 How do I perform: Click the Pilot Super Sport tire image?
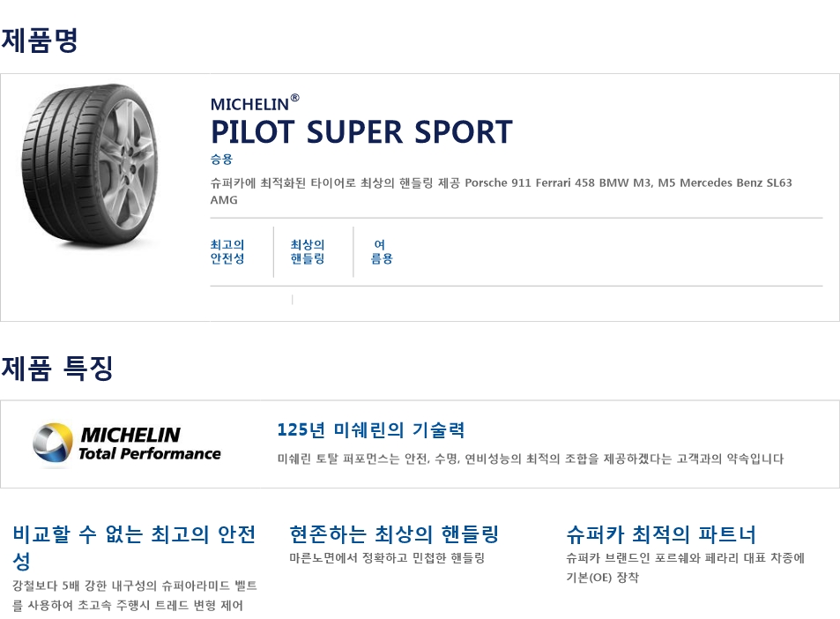pos(89,166)
